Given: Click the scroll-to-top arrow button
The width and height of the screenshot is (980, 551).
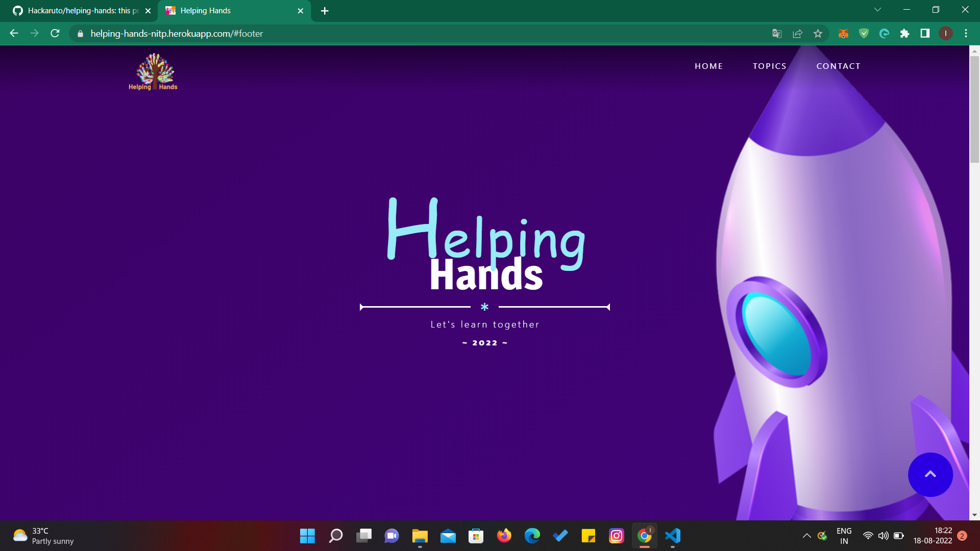Looking at the screenshot, I should [930, 474].
